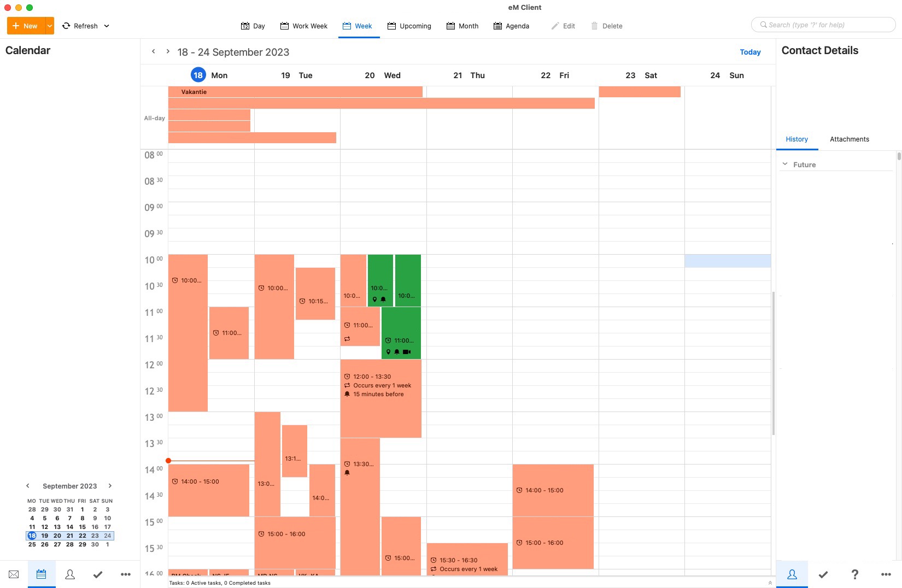The image size is (902, 588).
Task: Select the Vakantie all-day event
Action: click(295, 92)
